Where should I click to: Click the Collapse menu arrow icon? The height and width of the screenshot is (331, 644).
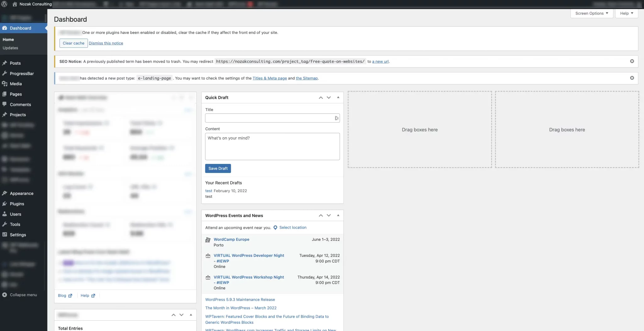4,295
